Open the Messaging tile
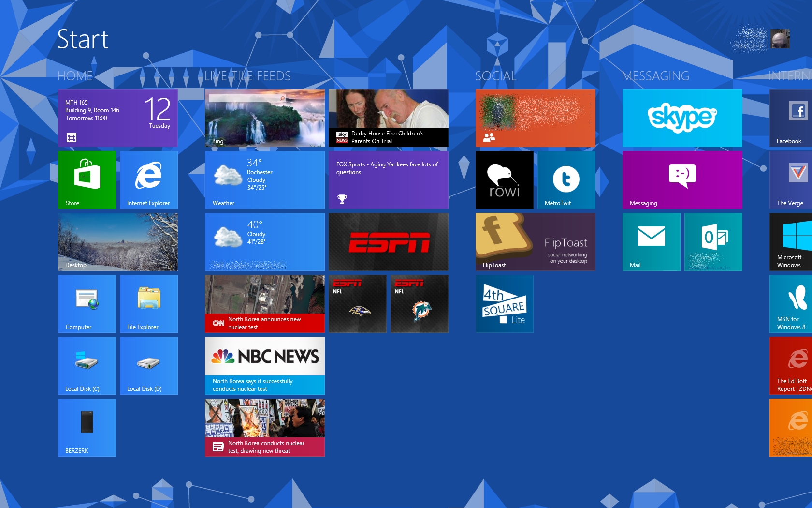812x508 pixels. [682, 180]
